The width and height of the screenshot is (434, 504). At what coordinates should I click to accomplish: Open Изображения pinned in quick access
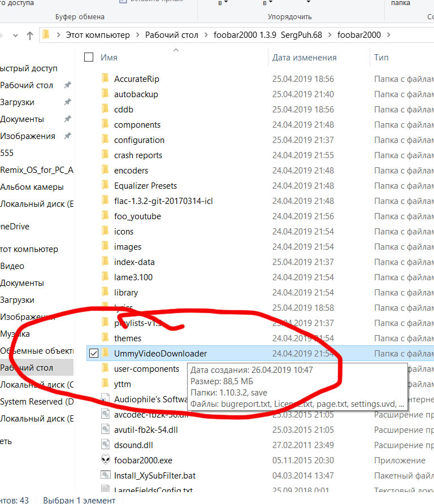(x=28, y=136)
